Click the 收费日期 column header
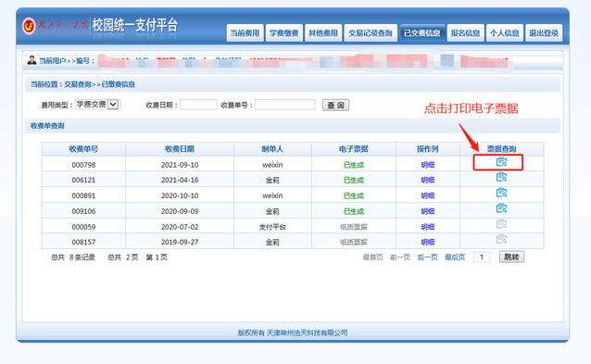Screen dimensions: 591x364 point(180,149)
